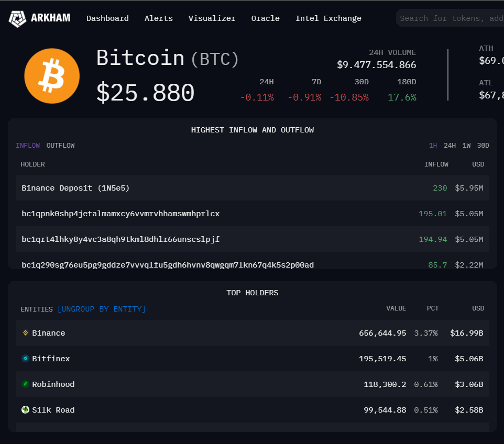Viewport: 504px width, 444px height.
Task: Focus the token search field
Action: point(450,18)
